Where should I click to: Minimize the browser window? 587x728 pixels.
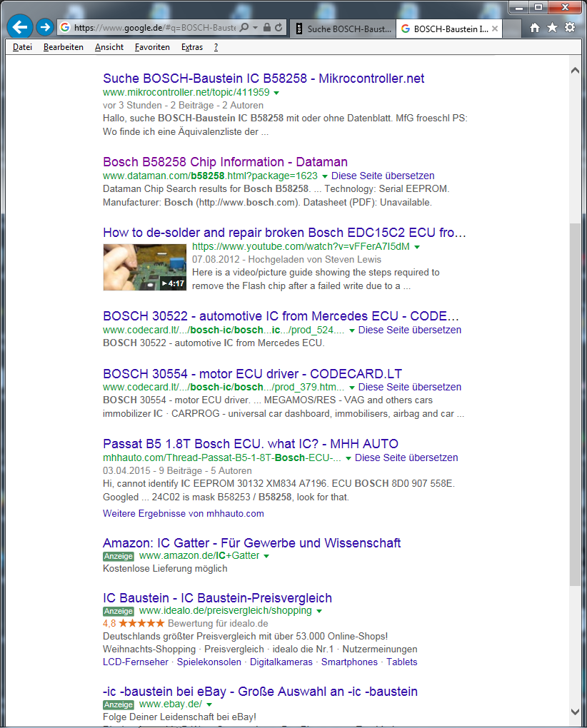point(520,8)
